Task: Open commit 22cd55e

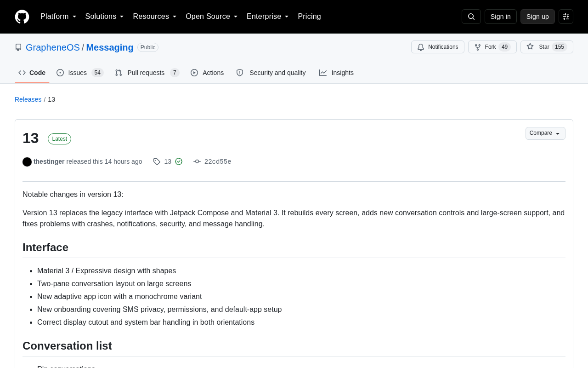Action: [218, 161]
